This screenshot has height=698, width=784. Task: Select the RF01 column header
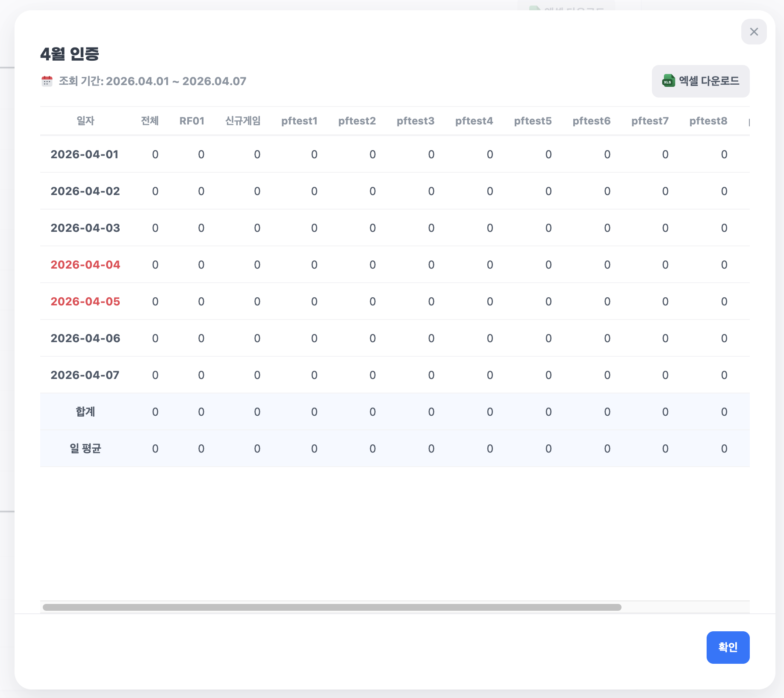tap(192, 121)
